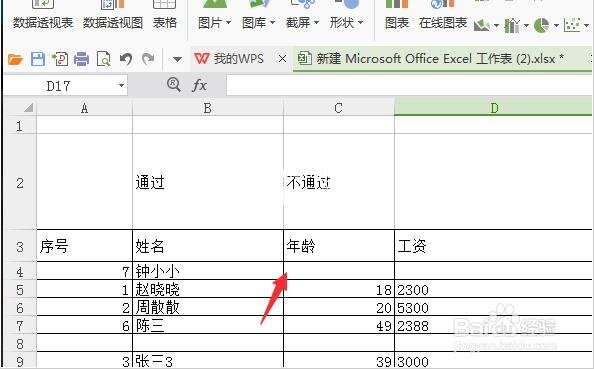
Task: Switch to the 我的WPS tab
Action: pyautogui.click(x=229, y=59)
